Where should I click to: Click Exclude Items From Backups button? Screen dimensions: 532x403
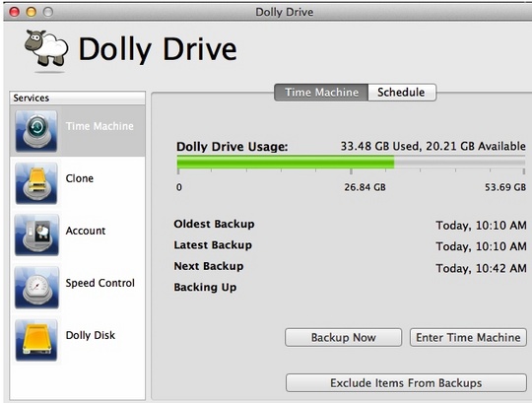coord(406,383)
